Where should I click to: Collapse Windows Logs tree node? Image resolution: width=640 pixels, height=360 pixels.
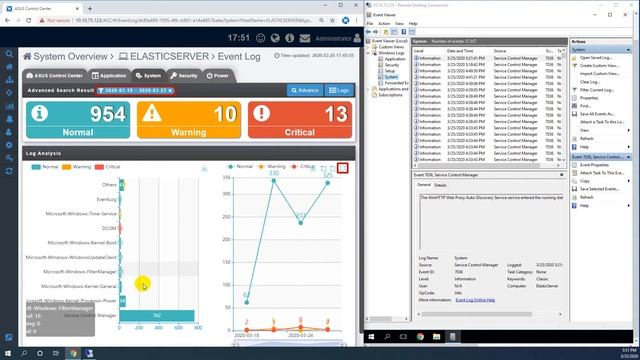tap(369, 53)
